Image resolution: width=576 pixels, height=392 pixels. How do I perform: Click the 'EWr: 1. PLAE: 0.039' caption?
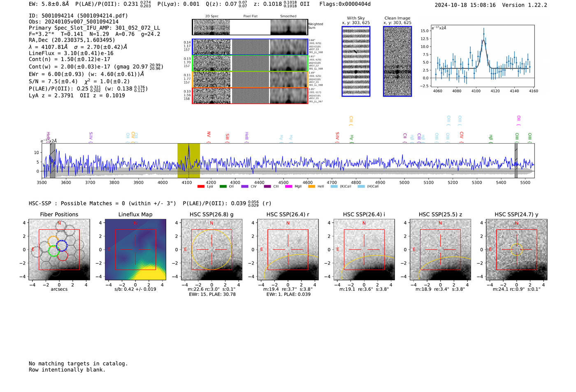[x=288, y=295]
